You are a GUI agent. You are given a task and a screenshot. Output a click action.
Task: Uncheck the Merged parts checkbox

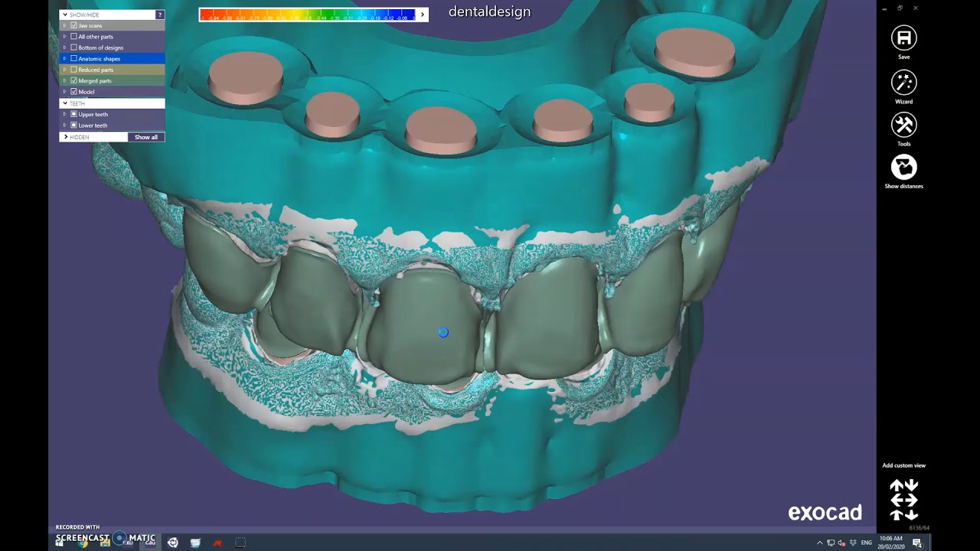(x=73, y=80)
